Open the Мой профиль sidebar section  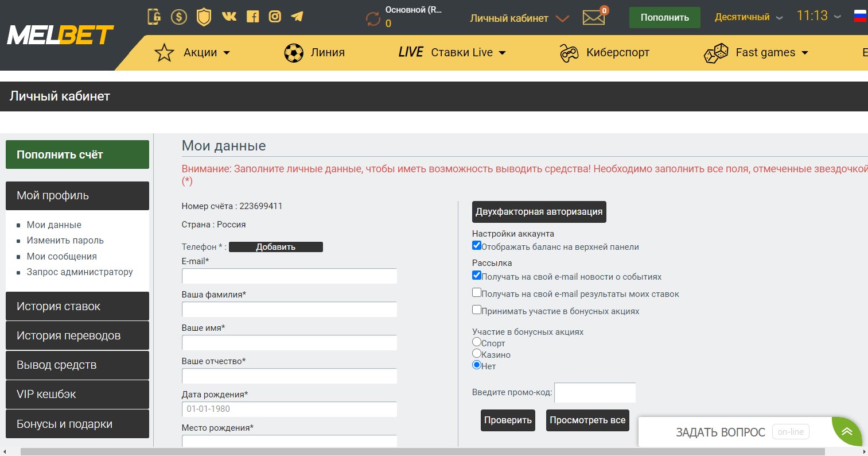tap(77, 196)
